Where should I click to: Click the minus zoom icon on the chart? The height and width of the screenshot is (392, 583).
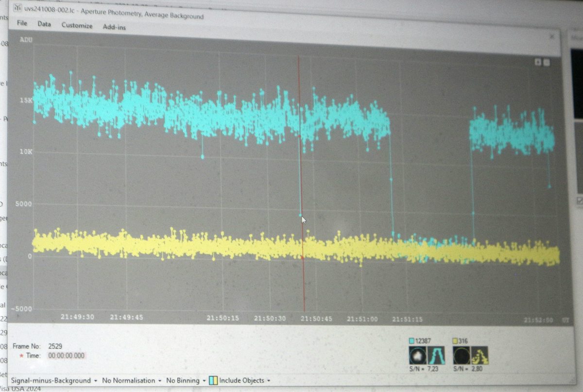[x=547, y=62]
